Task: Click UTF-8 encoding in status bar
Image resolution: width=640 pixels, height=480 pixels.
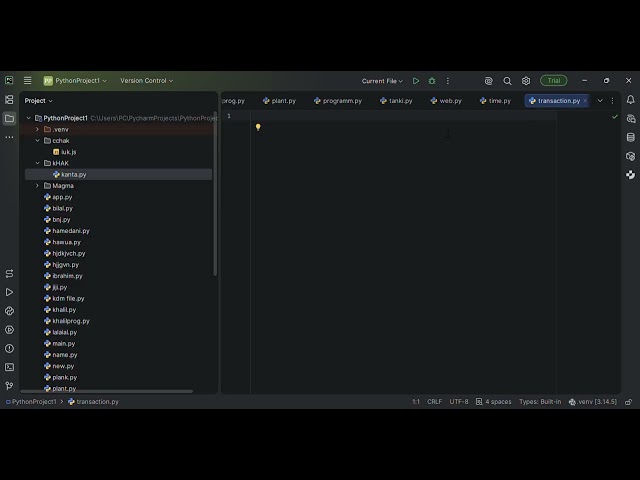Action: [x=459, y=402]
